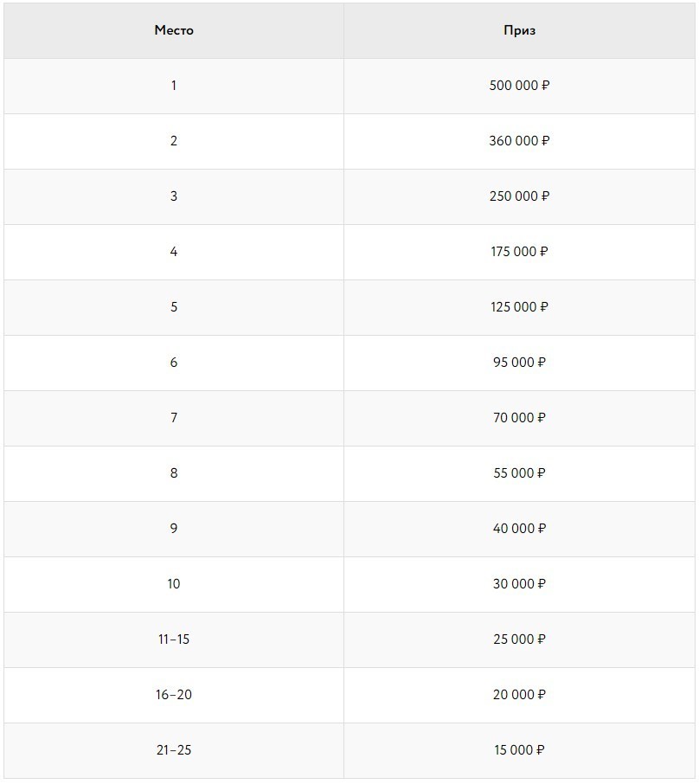Viewport: 699px width, 784px height.
Task: Click the place range 11–15 cell
Action: click(174, 639)
